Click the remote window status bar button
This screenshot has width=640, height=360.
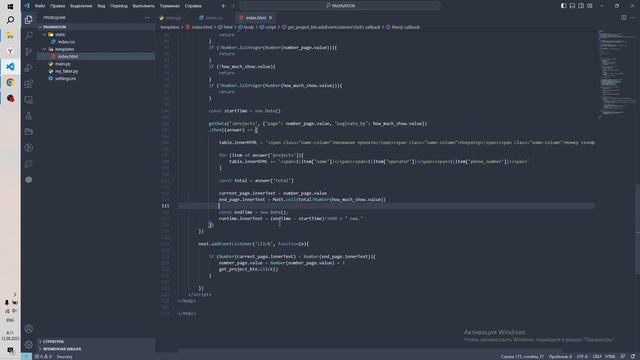click(x=27, y=356)
